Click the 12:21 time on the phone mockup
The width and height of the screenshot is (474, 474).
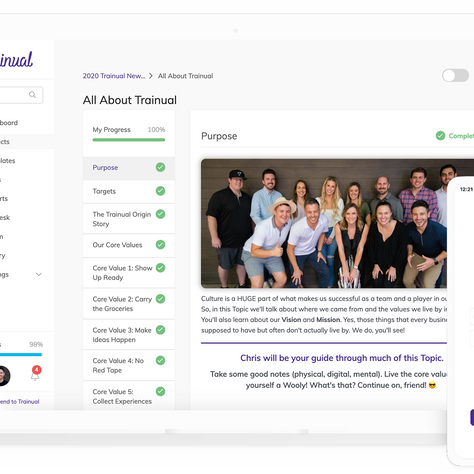click(x=466, y=189)
